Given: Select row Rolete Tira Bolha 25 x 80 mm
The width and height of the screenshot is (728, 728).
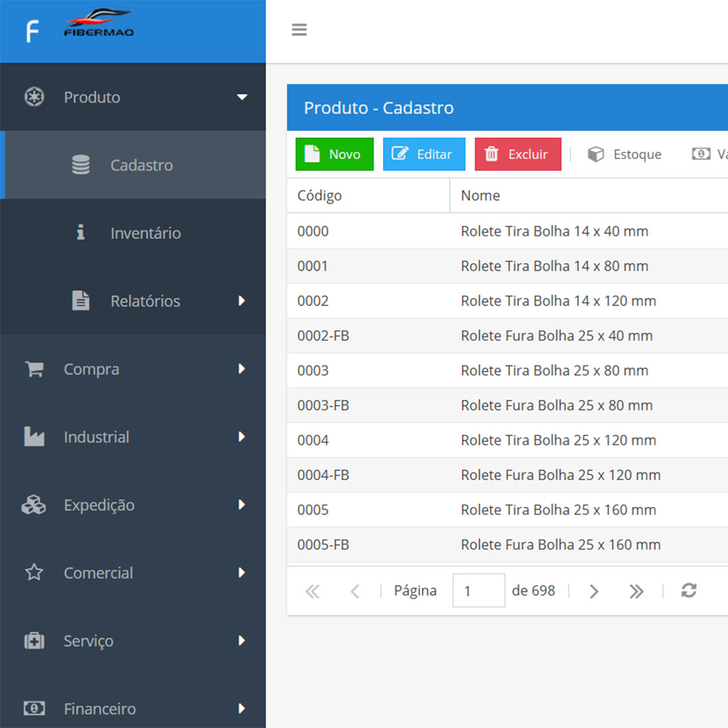Looking at the screenshot, I should (508, 370).
